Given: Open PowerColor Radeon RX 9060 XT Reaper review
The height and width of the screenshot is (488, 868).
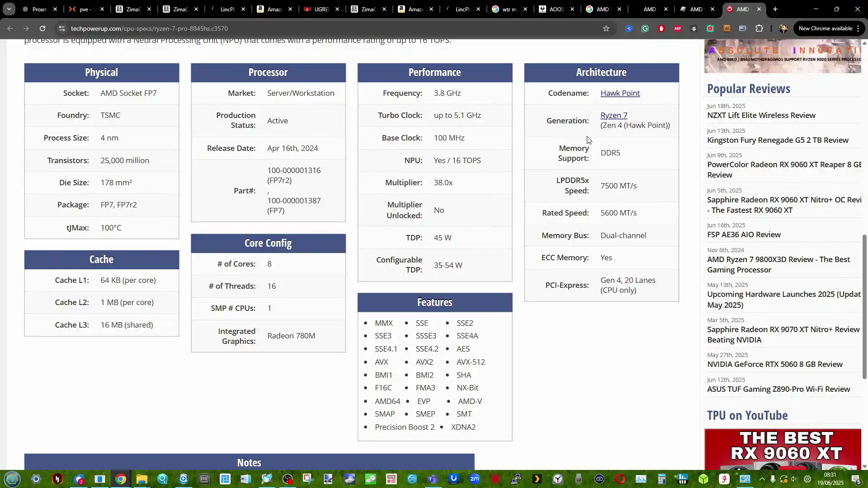Looking at the screenshot, I should coord(784,169).
